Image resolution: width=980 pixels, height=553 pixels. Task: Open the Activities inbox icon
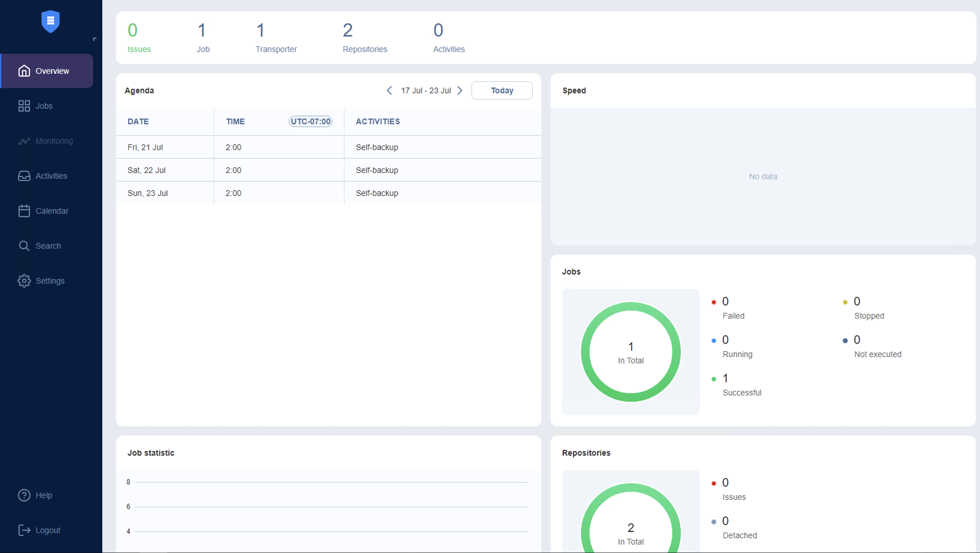(24, 176)
